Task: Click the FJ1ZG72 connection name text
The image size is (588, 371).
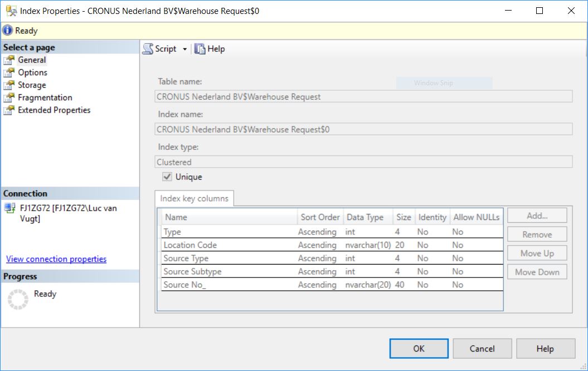Action: [x=68, y=213]
